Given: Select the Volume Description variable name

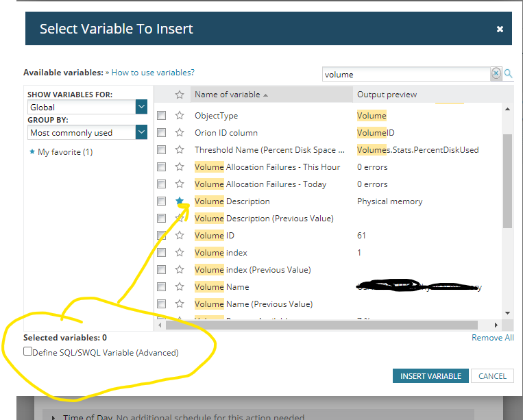Looking at the screenshot, I should click(232, 201).
